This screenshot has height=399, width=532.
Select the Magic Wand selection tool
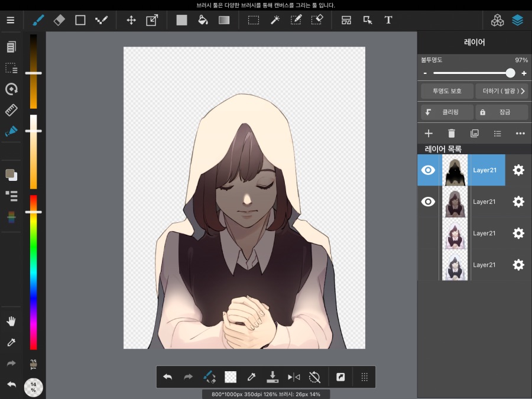coord(274,20)
